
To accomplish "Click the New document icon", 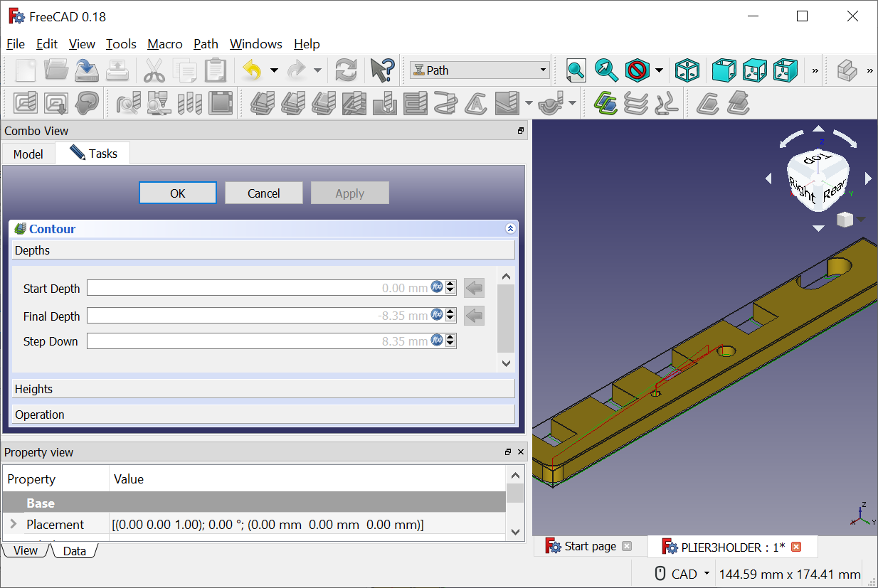I will pos(26,70).
